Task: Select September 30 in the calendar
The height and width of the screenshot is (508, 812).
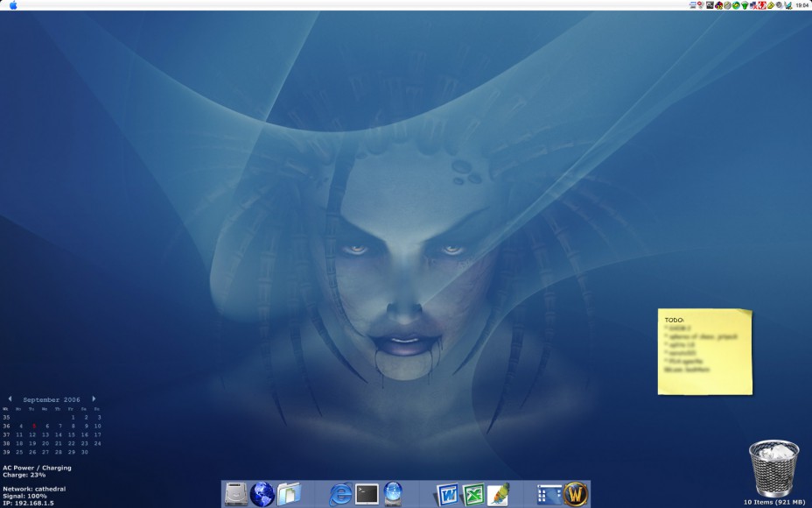Action: point(84,452)
